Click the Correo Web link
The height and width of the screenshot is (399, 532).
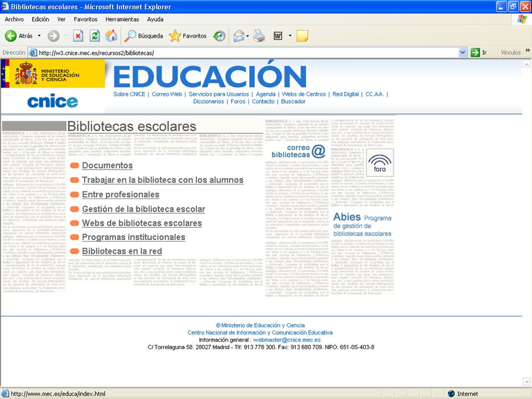pos(167,94)
